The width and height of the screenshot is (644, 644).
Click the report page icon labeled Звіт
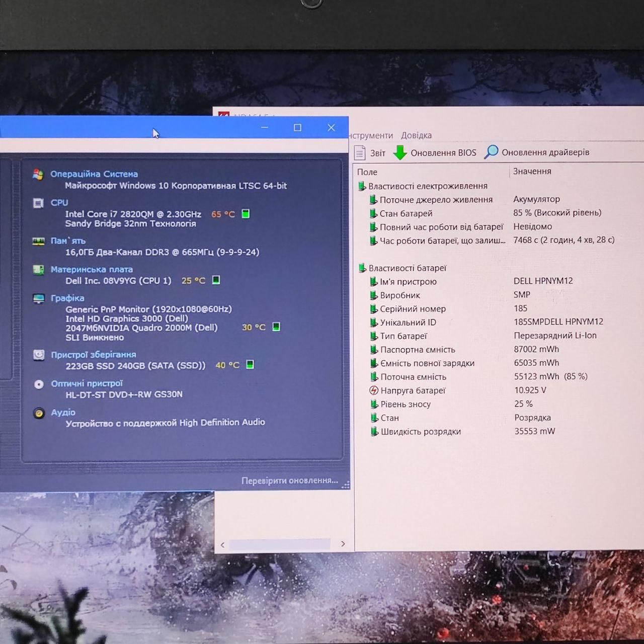(360, 152)
